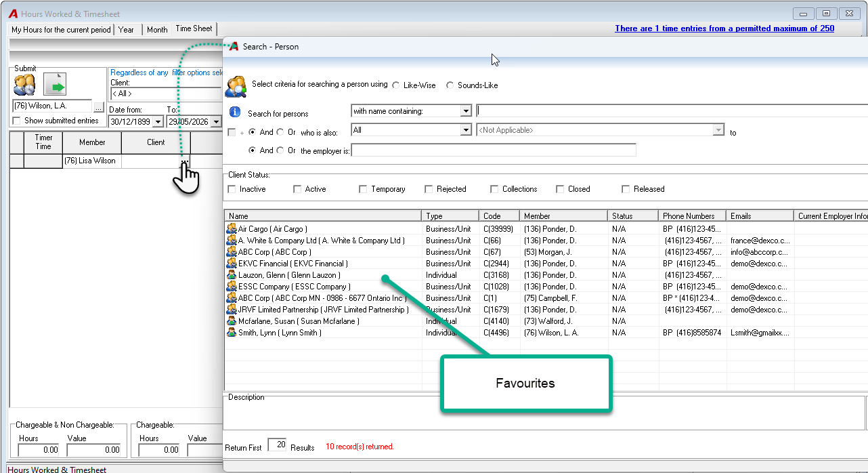Click the person search icon beside Select criteria
This screenshot has width=868, height=473.
236,87
